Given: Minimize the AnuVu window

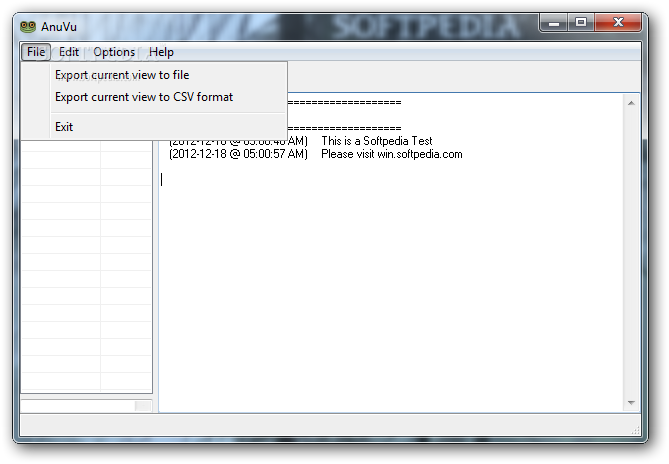Looking at the screenshot, I should tap(553, 23).
